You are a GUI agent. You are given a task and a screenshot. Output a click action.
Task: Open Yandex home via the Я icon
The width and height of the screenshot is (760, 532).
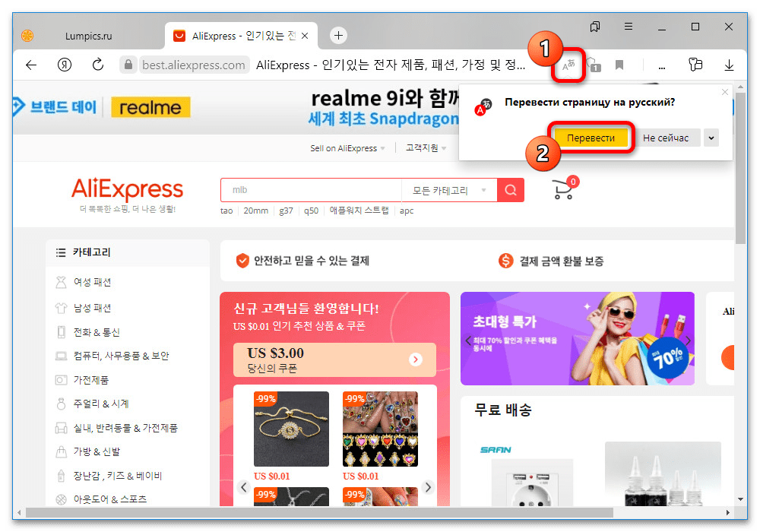click(65, 65)
